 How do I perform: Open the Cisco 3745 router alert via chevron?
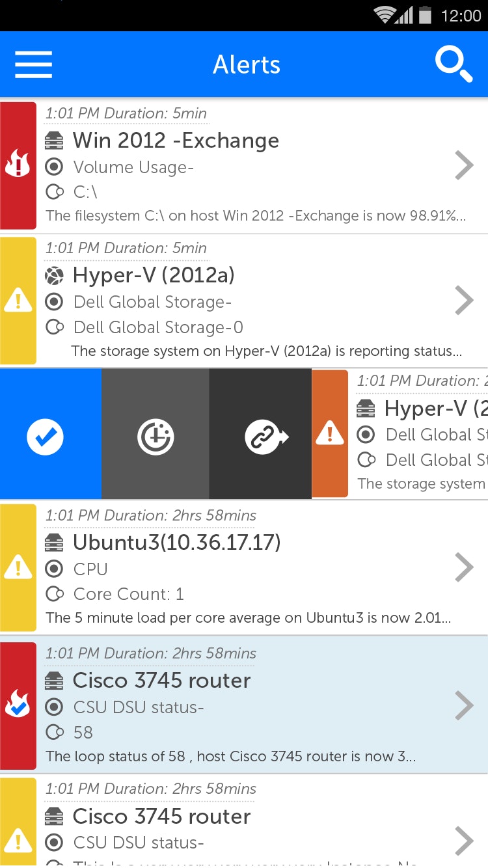click(x=464, y=705)
